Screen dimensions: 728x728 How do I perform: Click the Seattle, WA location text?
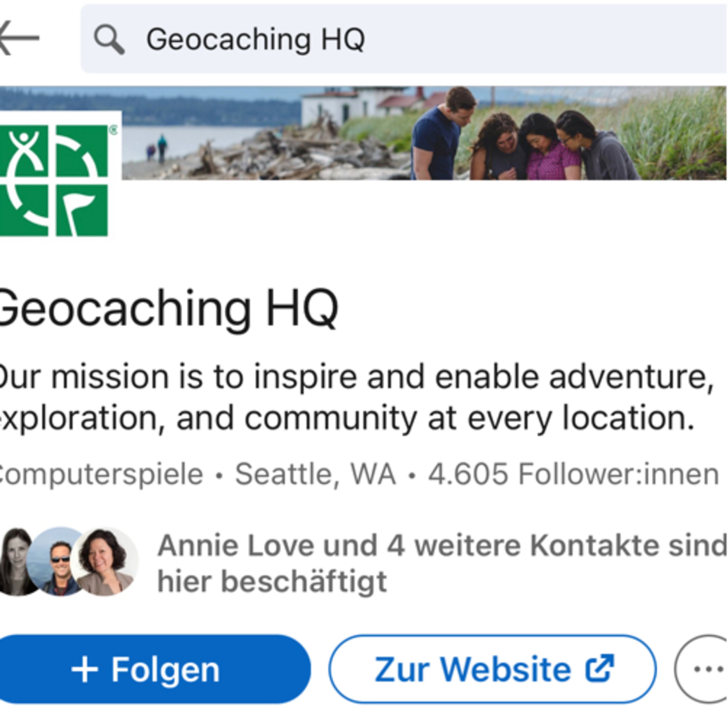(x=315, y=474)
